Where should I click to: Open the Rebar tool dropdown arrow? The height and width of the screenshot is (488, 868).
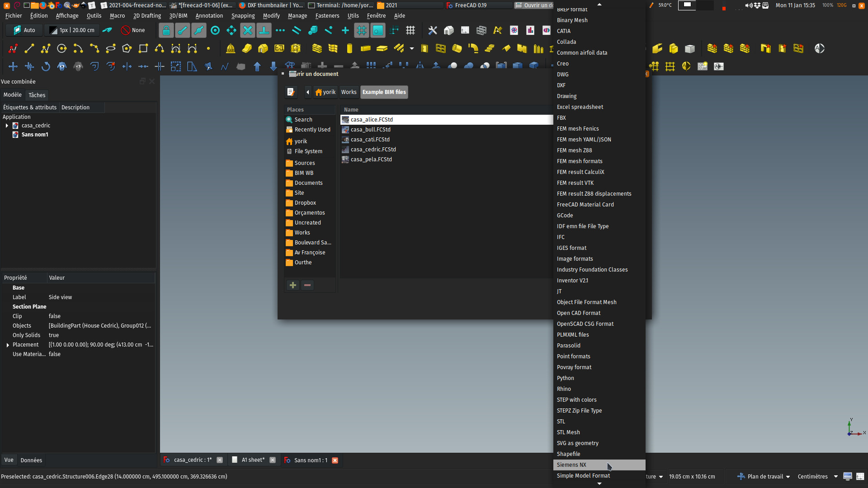[x=412, y=48]
